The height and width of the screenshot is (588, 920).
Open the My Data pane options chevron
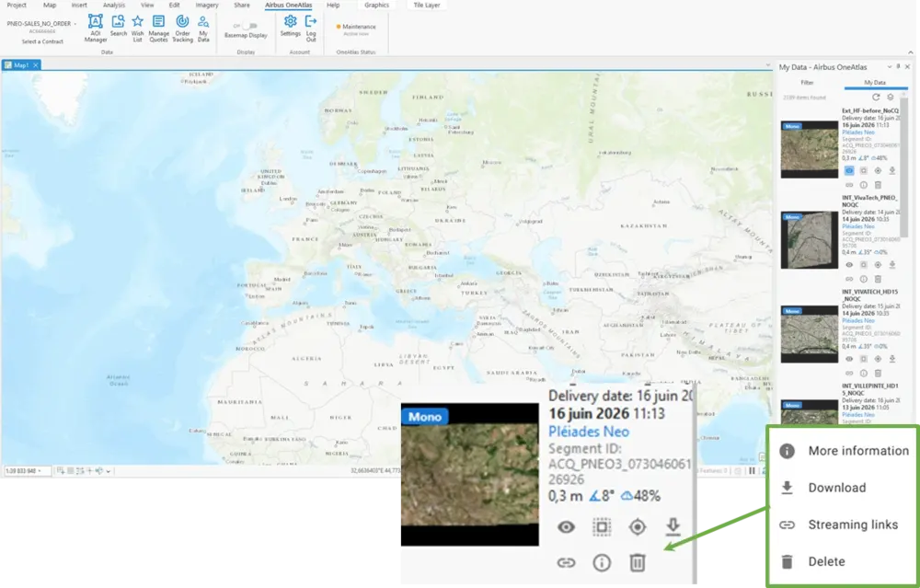(x=890, y=67)
